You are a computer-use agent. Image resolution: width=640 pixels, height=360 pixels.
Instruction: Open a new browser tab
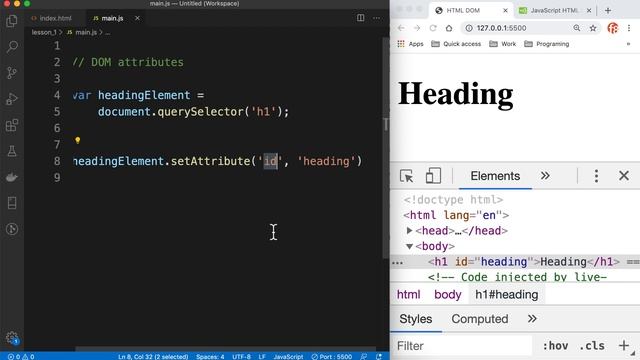608,11
